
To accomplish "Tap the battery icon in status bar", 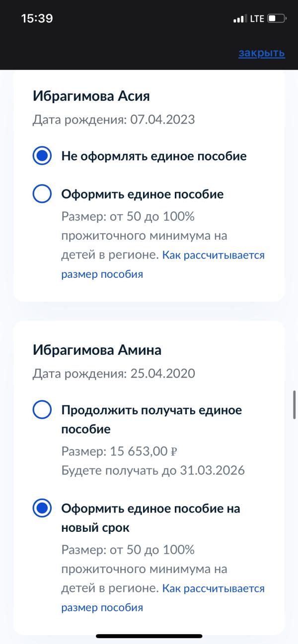I will click(x=277, y=19).
